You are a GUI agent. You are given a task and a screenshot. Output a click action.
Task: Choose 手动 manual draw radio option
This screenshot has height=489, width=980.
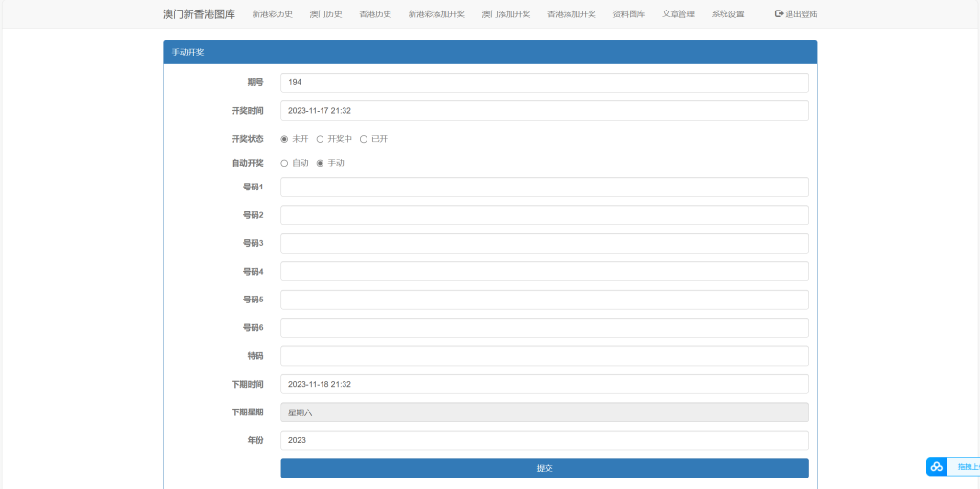pos(320,163)
